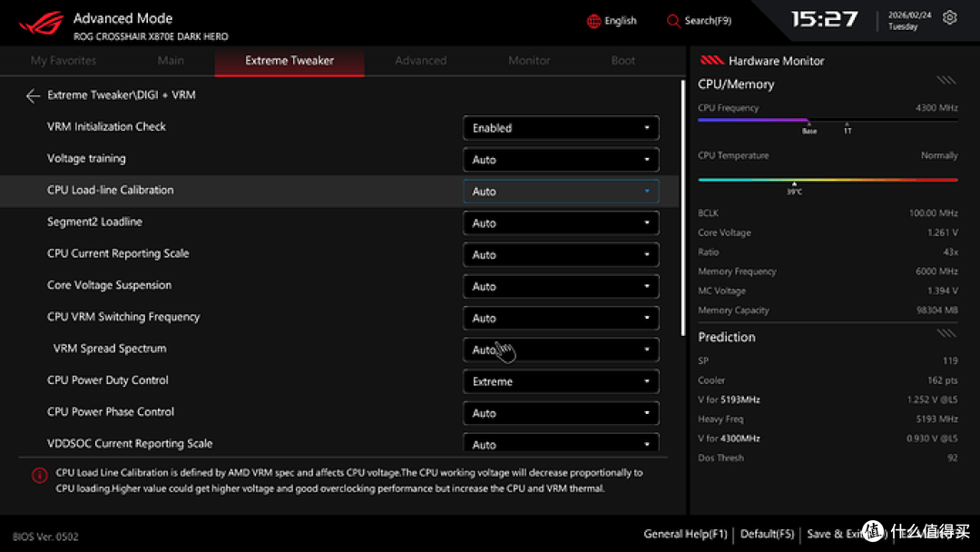Image resolution: width=980 pixels, height=552 pixels.
Task: Open VRM Spread Spectrum dropdown
Action: point(561,350)
